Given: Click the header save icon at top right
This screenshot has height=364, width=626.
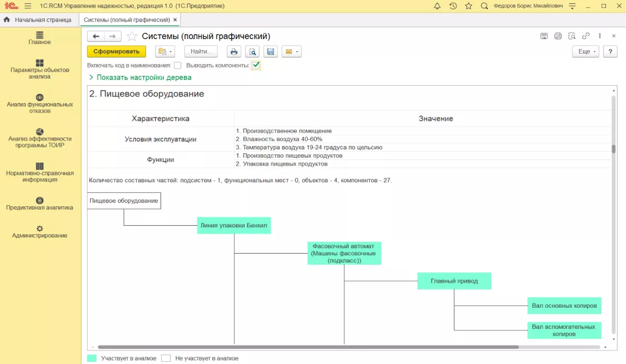Looking at the screenshot, I should point(544,36).
